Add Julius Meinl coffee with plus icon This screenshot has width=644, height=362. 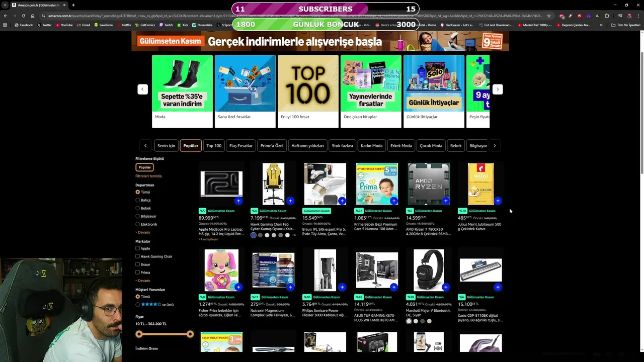tap(498, 201)
